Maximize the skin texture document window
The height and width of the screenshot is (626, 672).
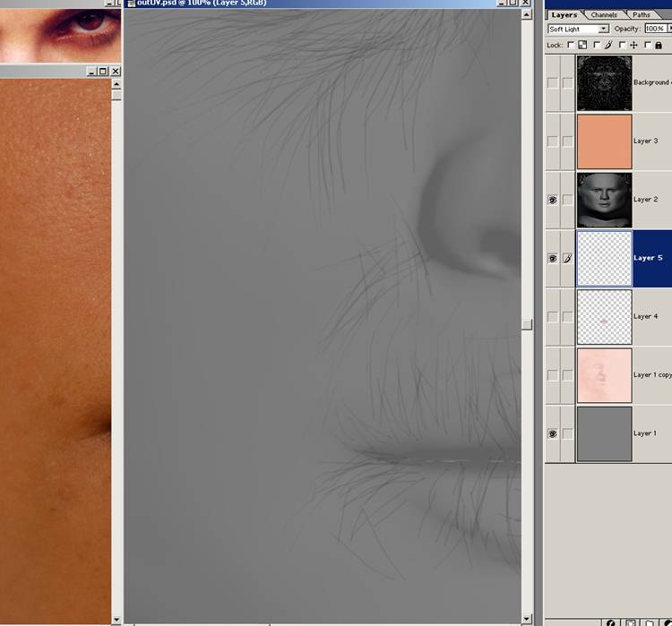click(103, 72)
